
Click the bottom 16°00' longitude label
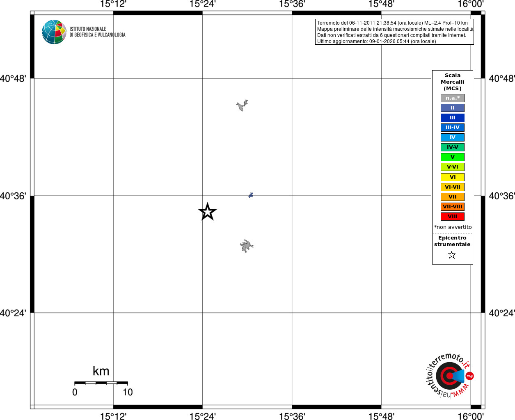tap(471, 416)
